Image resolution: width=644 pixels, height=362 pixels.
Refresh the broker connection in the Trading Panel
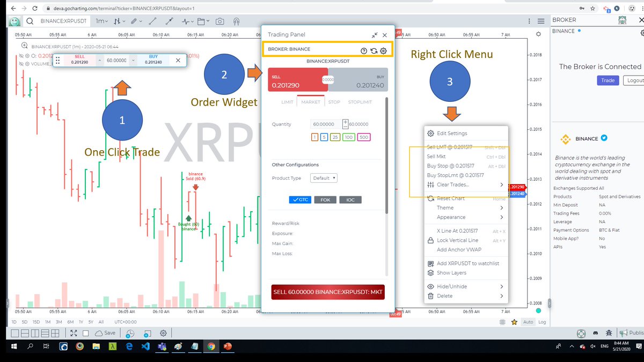pos(374,51)
